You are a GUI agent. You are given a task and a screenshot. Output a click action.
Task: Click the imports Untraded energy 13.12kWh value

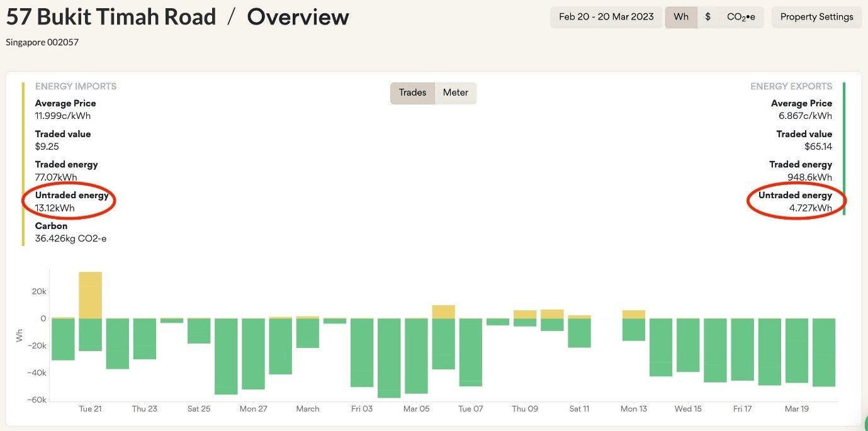[x=55, y=208]
